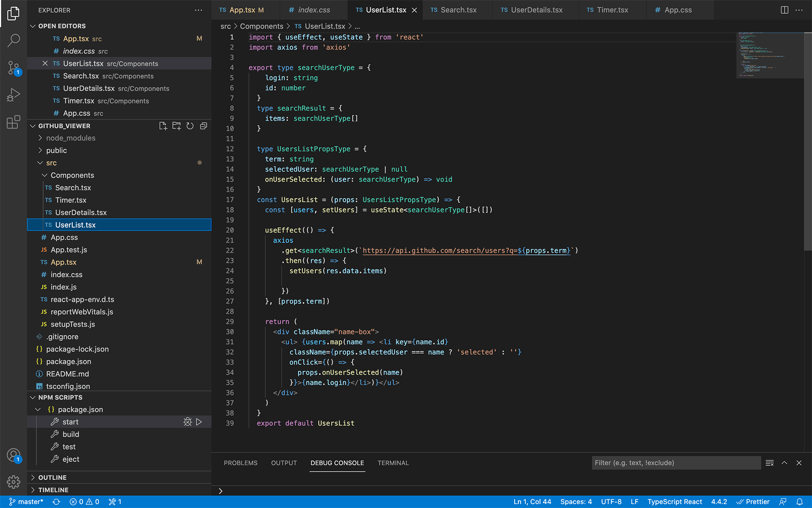
Task: Click the editor vertical scrollbar
Action: tap(808, 141)
